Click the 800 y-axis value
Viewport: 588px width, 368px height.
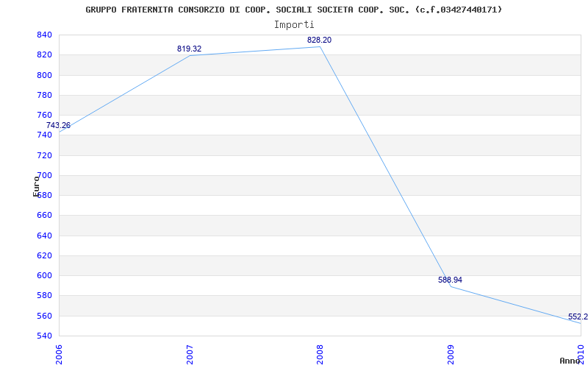(x=44, y=75)
